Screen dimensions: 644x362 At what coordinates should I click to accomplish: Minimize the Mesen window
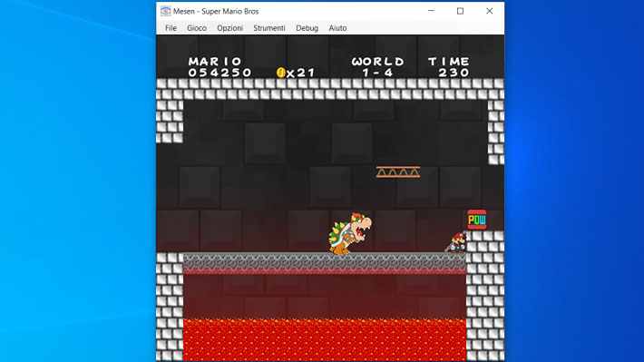431,11
